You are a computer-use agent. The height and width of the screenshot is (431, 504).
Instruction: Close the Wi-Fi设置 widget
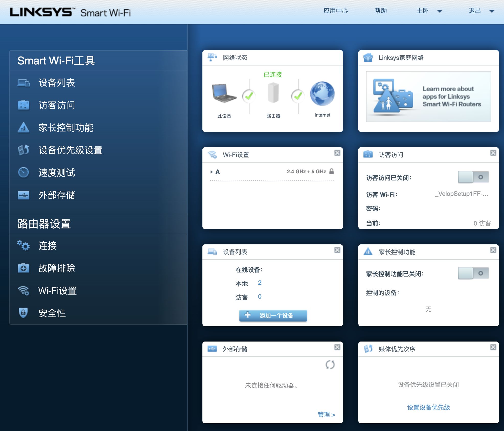point(337,153)
